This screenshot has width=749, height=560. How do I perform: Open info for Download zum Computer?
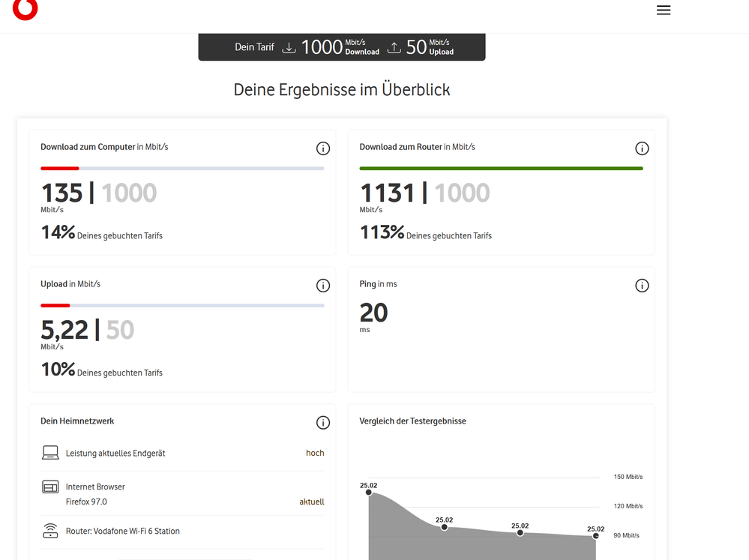click(323, 148)
